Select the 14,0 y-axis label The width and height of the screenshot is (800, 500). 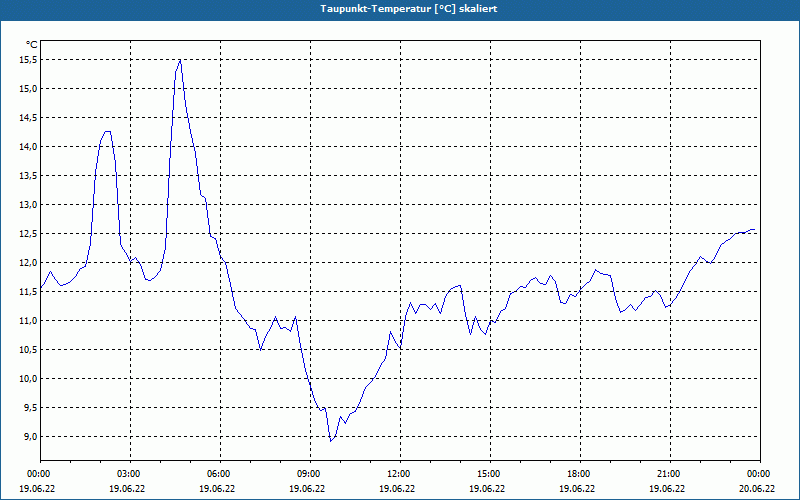(29, 147)
